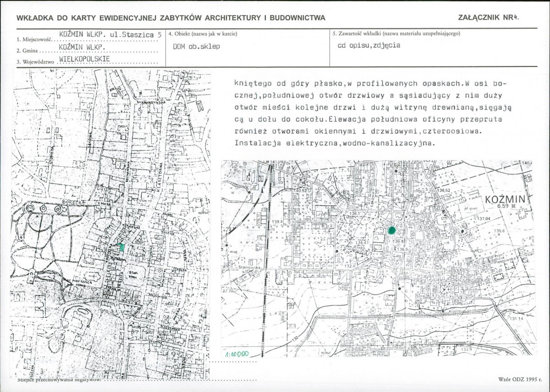Click the Wzór ODZ 1995 r. footer

point(519,380)
